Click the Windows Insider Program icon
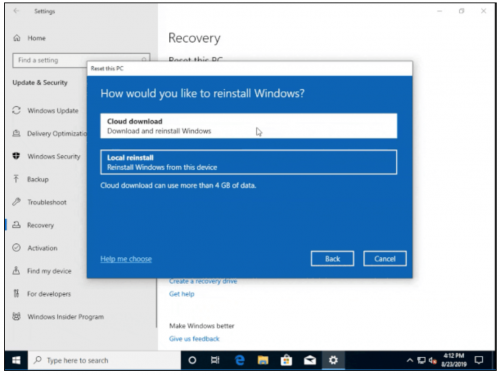The image size is (500, 375). (16, 316)
